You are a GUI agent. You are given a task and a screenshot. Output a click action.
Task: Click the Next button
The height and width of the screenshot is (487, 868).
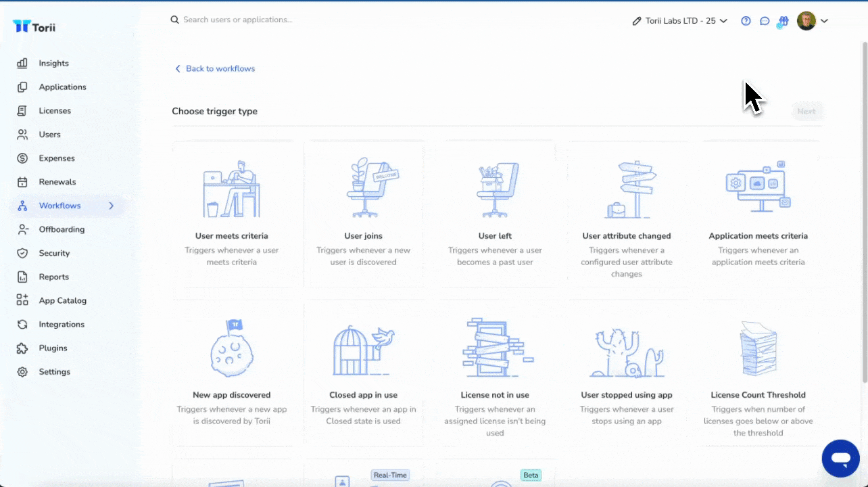[806, 112]
